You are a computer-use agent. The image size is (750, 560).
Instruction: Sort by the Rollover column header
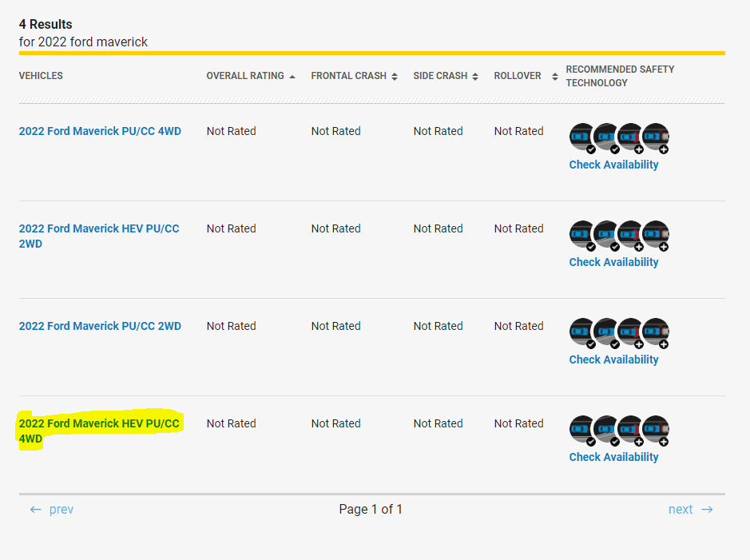[518, 76]
